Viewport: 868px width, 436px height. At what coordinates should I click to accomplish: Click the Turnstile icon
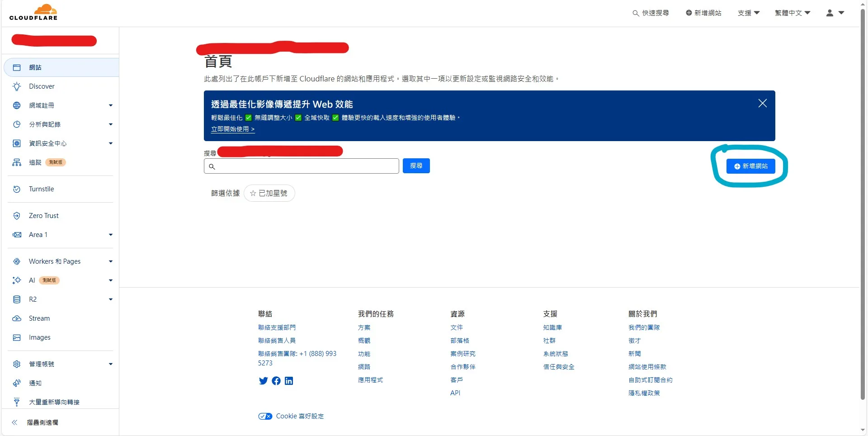[17, 189]
